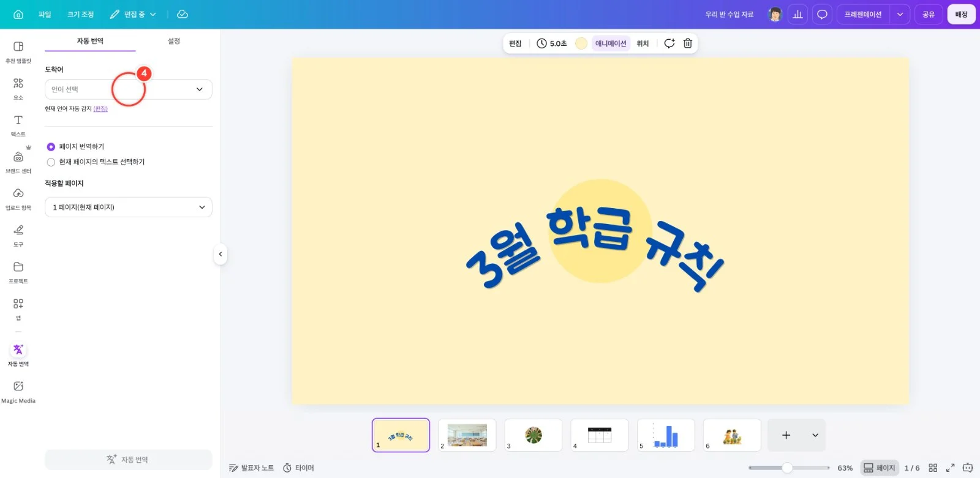Click the 편집 link under language field

(100, 109)
